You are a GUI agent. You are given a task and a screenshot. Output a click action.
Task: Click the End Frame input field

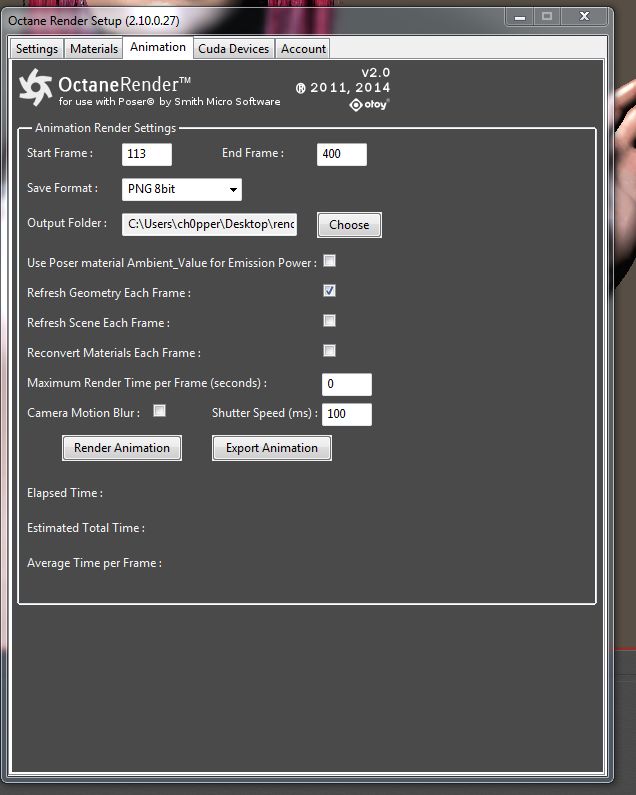[342, 154]
